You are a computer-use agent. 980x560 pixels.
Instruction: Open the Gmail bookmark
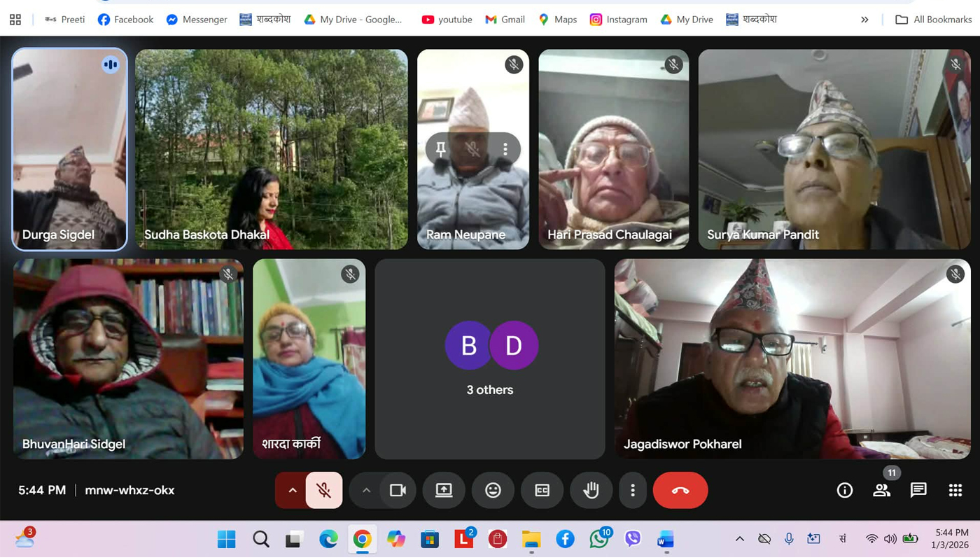click(505, 20)
